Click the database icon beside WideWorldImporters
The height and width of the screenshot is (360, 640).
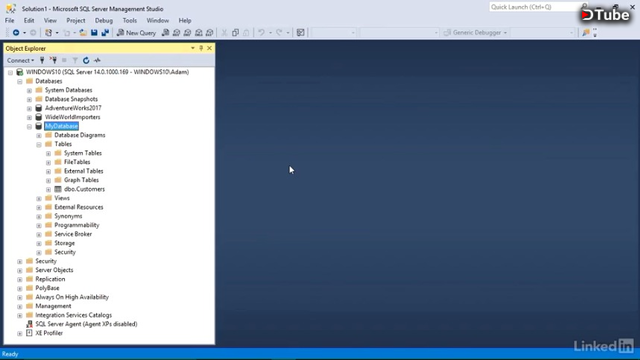pyautogui.click(x=39, y=117)
